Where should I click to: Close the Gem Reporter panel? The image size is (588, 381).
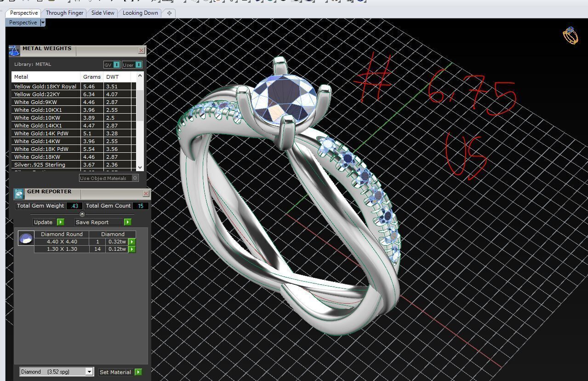coord(146,194)
